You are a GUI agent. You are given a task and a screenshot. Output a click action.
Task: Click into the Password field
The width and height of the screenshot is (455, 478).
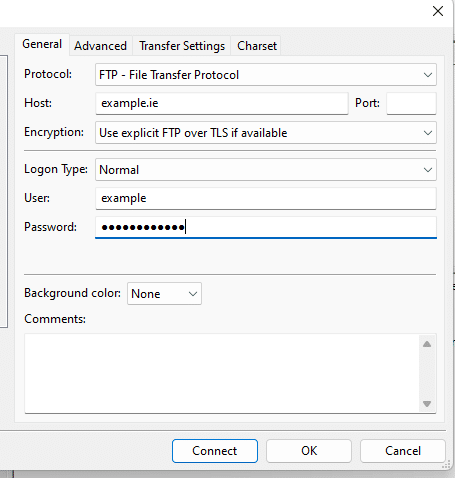click(266, 227)
